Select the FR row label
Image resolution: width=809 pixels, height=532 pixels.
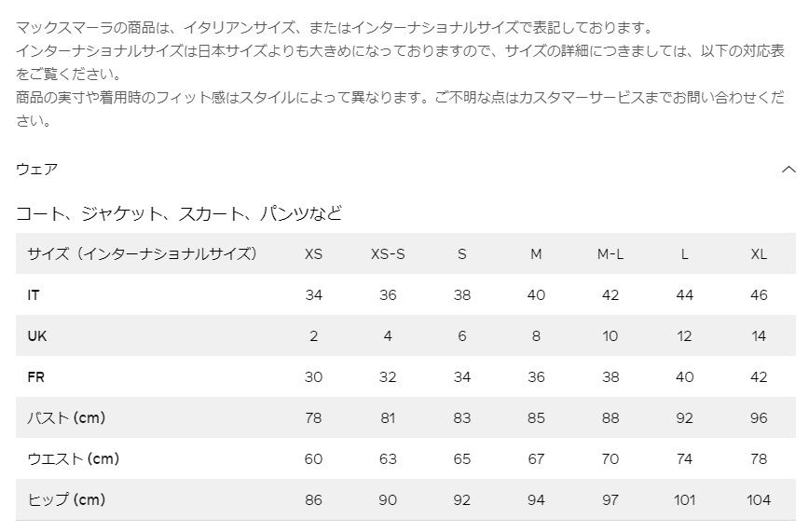pos(36,377)
